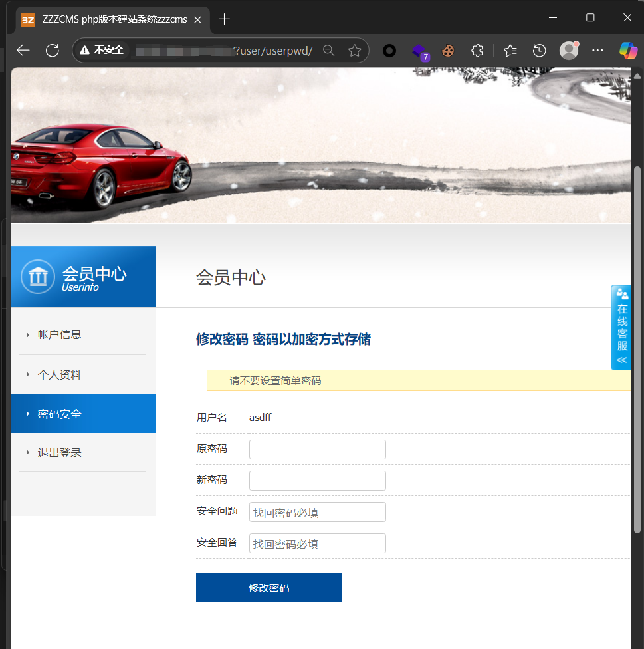Open the browser settings ellipsis menu
The image size is (644, 649).
[x=597, y=51]
